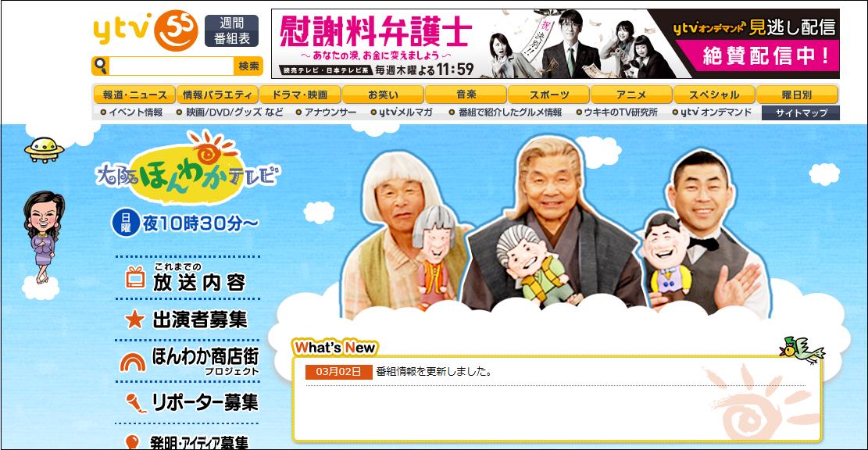Click the green bird icon near What's New
868x450 pixels.
tap(802, 350)
